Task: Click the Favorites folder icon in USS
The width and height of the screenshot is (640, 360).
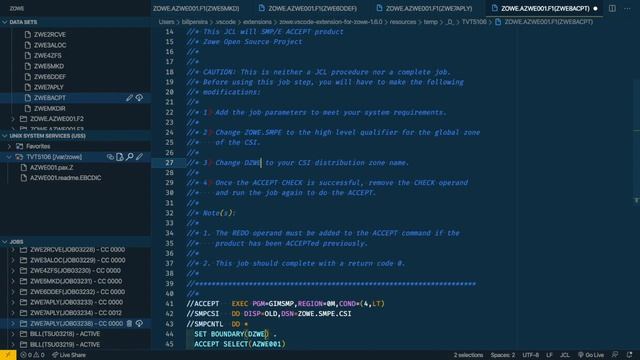Action: tap(19, 146)
